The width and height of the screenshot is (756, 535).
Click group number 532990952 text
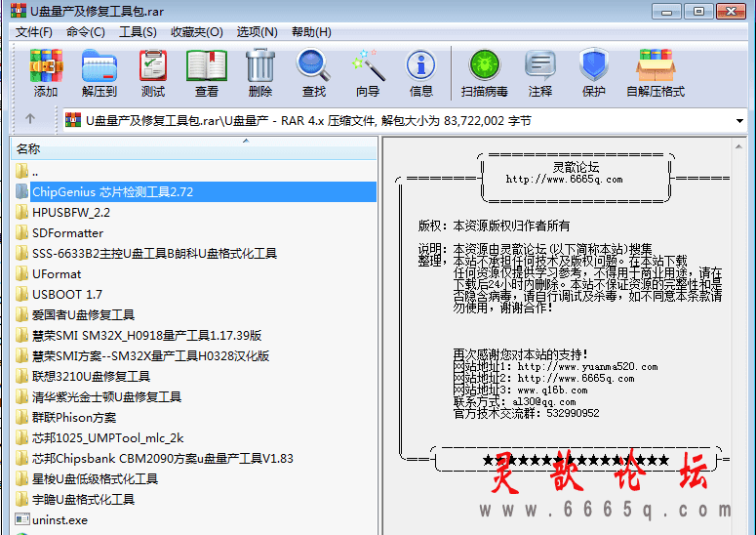point(573,413)
